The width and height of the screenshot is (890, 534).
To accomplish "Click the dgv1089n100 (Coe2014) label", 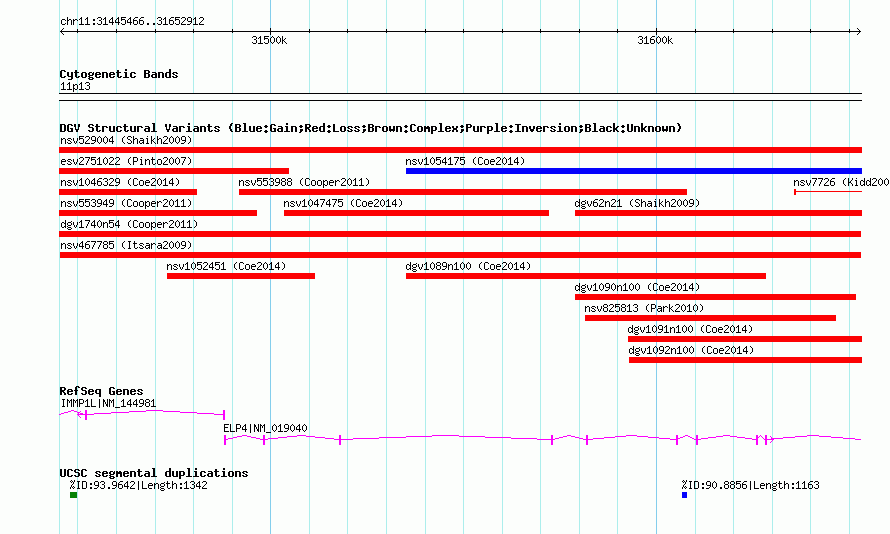I will (x=468, y=266).
